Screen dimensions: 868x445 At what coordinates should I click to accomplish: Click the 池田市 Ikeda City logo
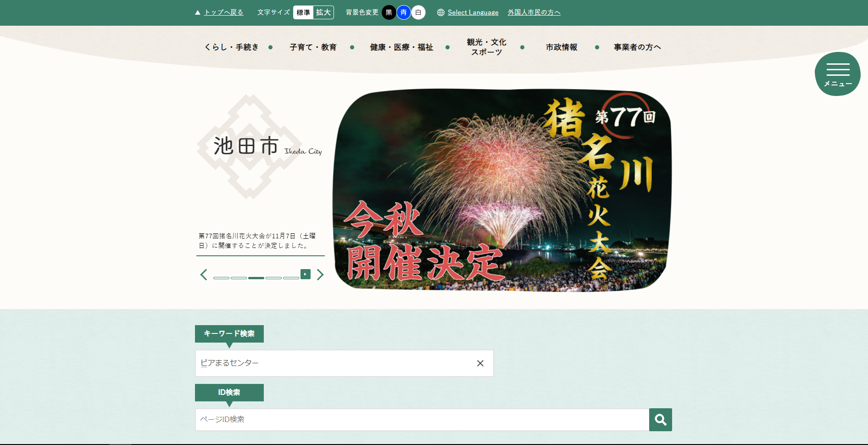pos(260,146)
